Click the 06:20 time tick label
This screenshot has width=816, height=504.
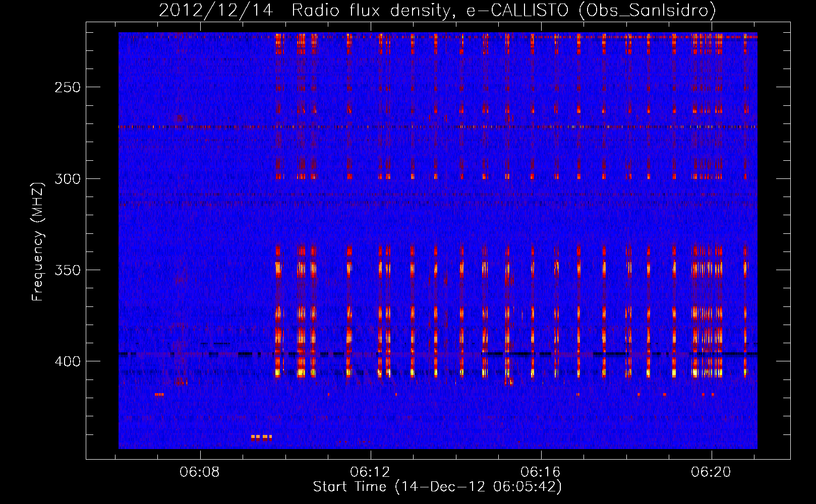[x=711, y=472]
